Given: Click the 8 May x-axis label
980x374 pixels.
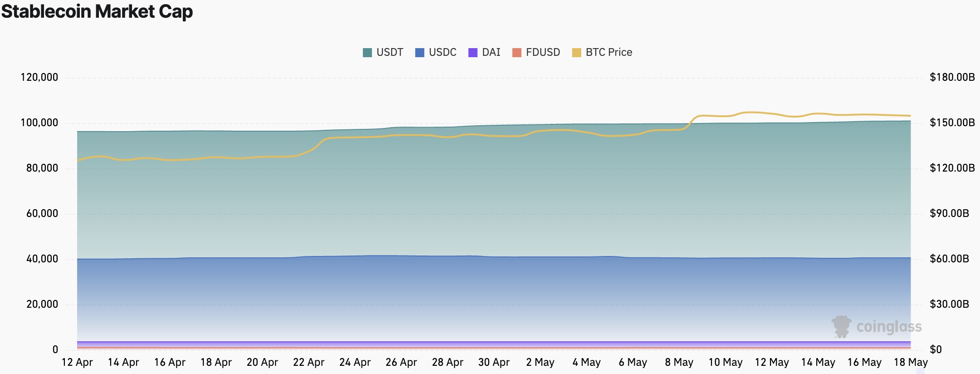Looking at the screenshot, I should pyautogui.click(x=679, y=363).
